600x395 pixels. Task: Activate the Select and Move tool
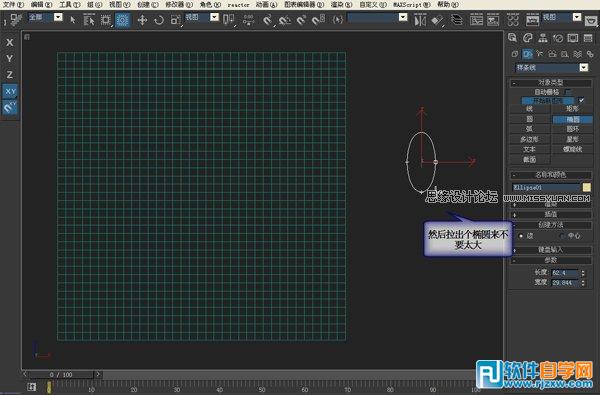(142, 20)
